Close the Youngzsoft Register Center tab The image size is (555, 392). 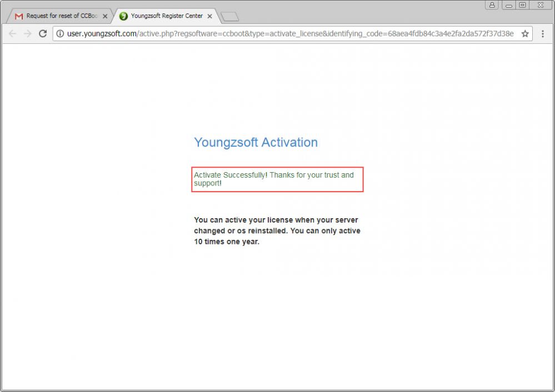tap(209, 16)
